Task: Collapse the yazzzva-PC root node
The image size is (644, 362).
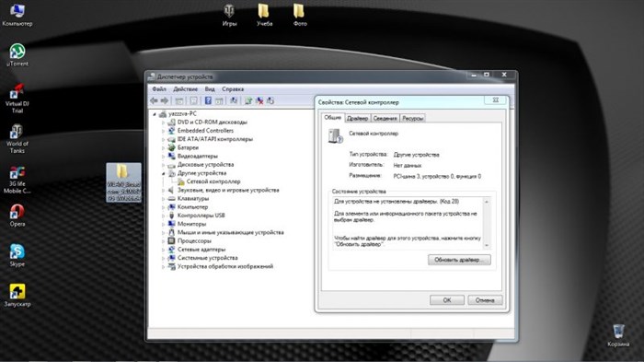Action: click(x=155, y=114)
